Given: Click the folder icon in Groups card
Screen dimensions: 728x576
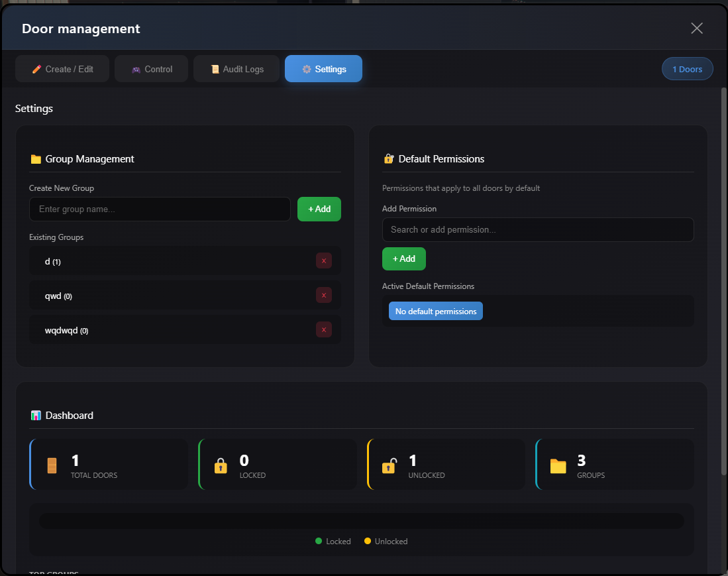Looking at the screenshot, I should click(x=558, y=466).
